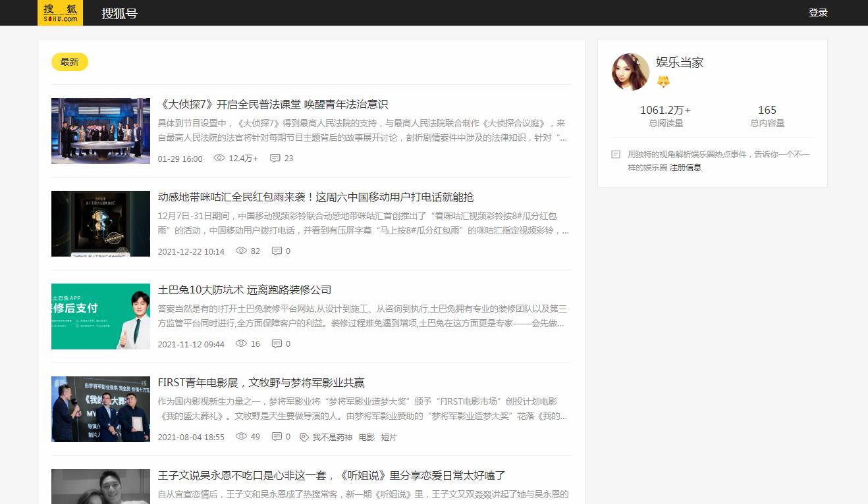The height and width of the screenshot is (504, 868).
Task: Select the 最新 tab pill
Action: 70,62
